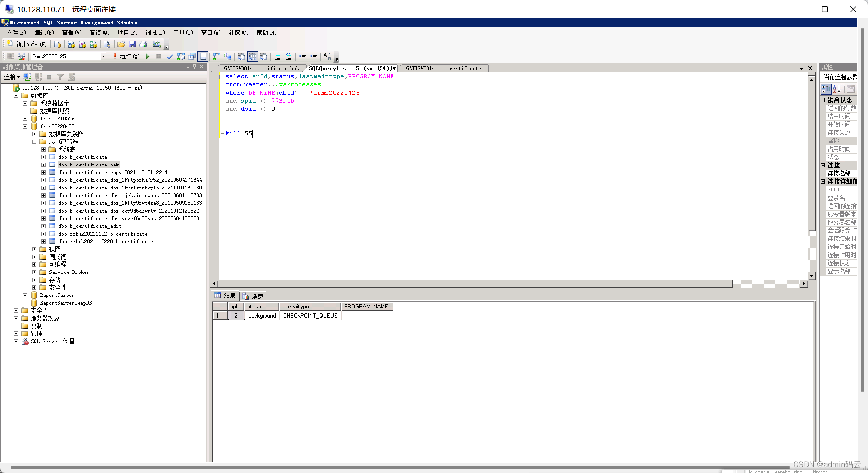Click the Object Explorer icon right of the filter funnel
Screen dimensions: 868x473
click(71, 77)
